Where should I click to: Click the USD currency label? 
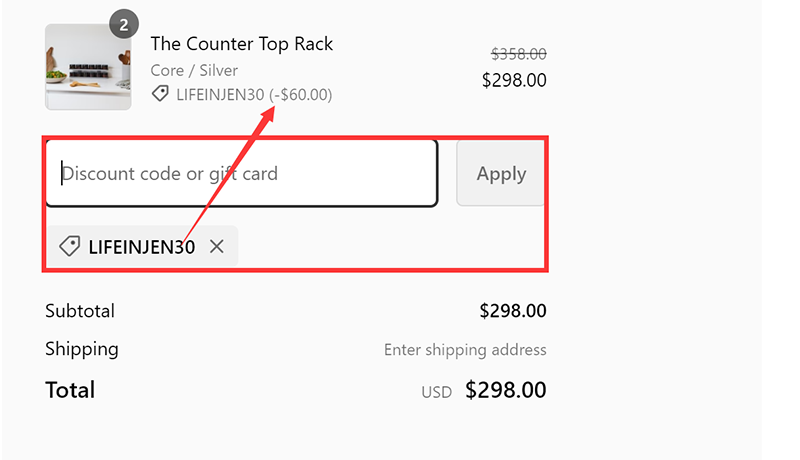tap(436, 392)
